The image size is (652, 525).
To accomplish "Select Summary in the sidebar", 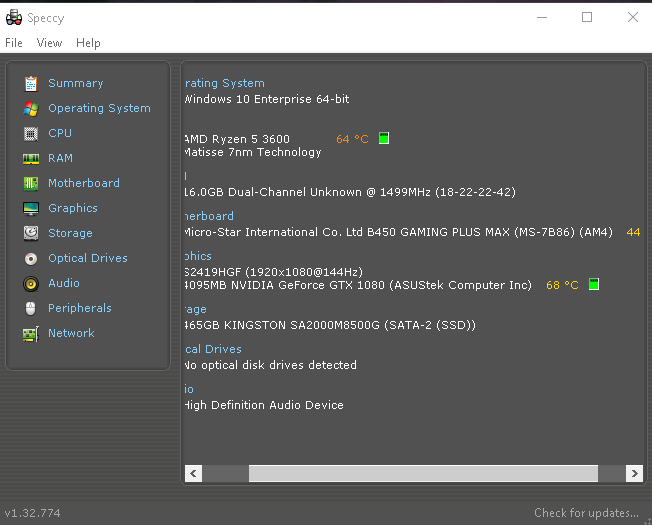I will tap(76, 83).
